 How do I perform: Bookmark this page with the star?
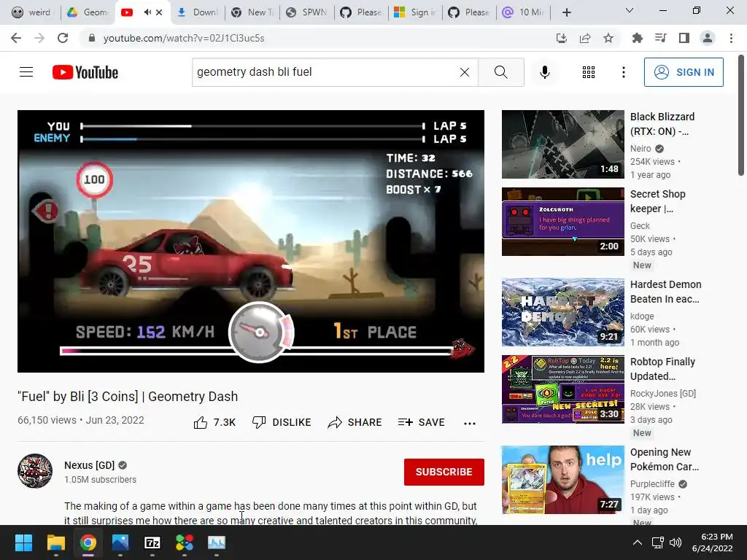point(608,38)
